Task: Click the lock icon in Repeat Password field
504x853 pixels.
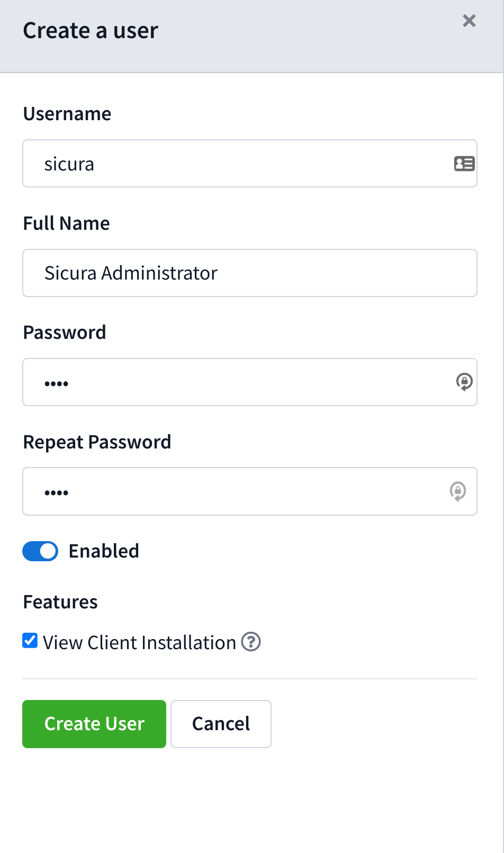Action: coord(458,491)
